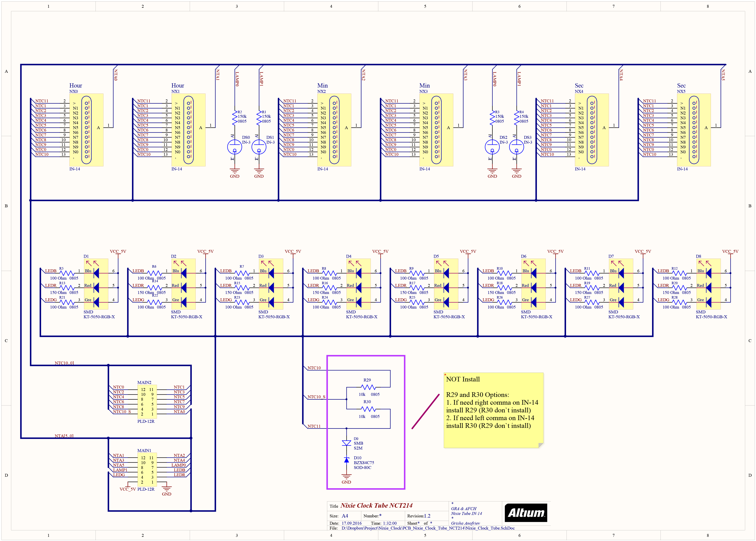Screen dimensions: 756x541
Task: Select the NX0 Hour nixie tube symbol
Action: click(86, 130)
